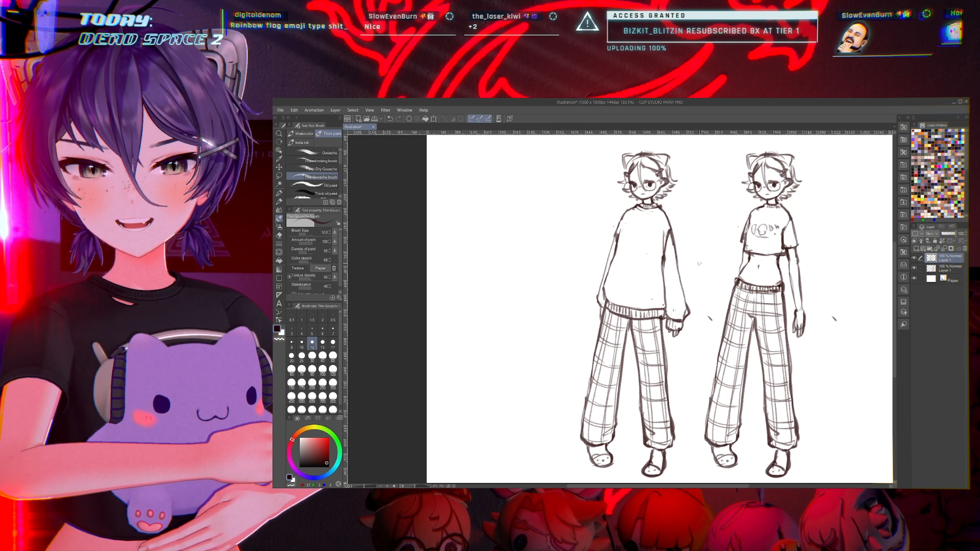
Task: Hide the Paper layer visibility eye
Action: pos(914,278)
